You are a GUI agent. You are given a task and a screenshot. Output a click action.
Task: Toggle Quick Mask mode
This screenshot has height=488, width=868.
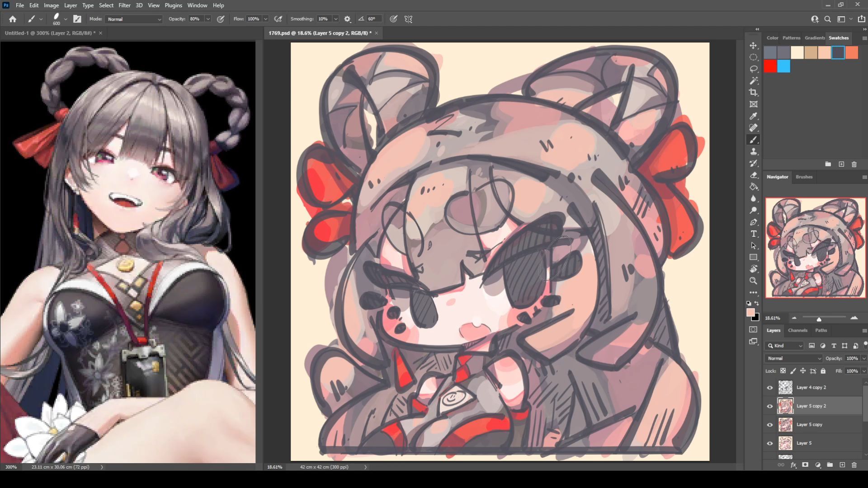(x=754, y=329)
